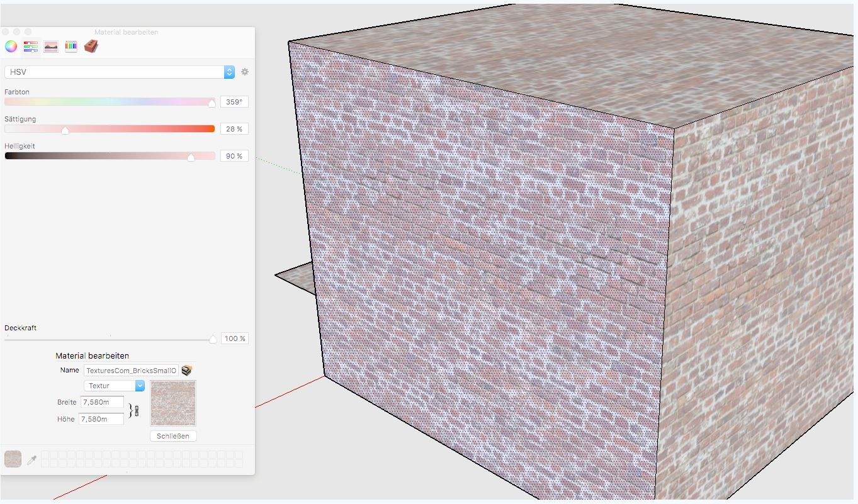The height and width of the screenshot is (504, 858).
Task: Open the HSV color model dropdown
Action: (x=120, y=72)
